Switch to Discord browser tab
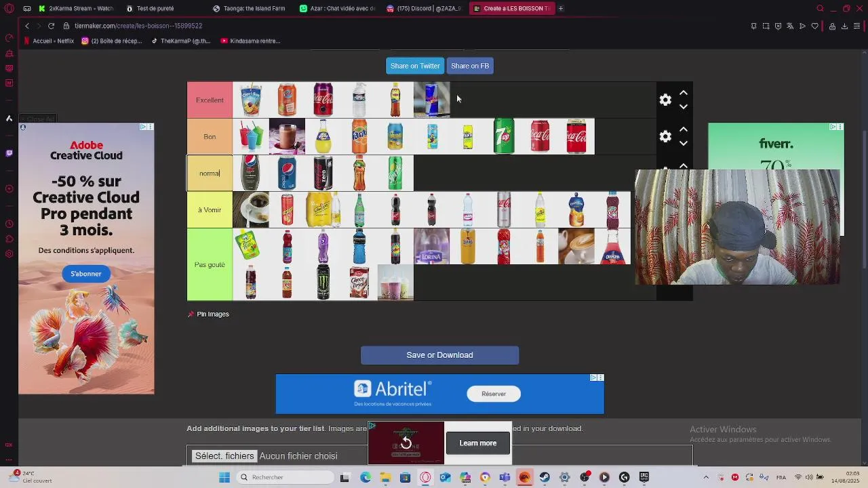Screen dimensions: 868x488 tap(423, 8)
